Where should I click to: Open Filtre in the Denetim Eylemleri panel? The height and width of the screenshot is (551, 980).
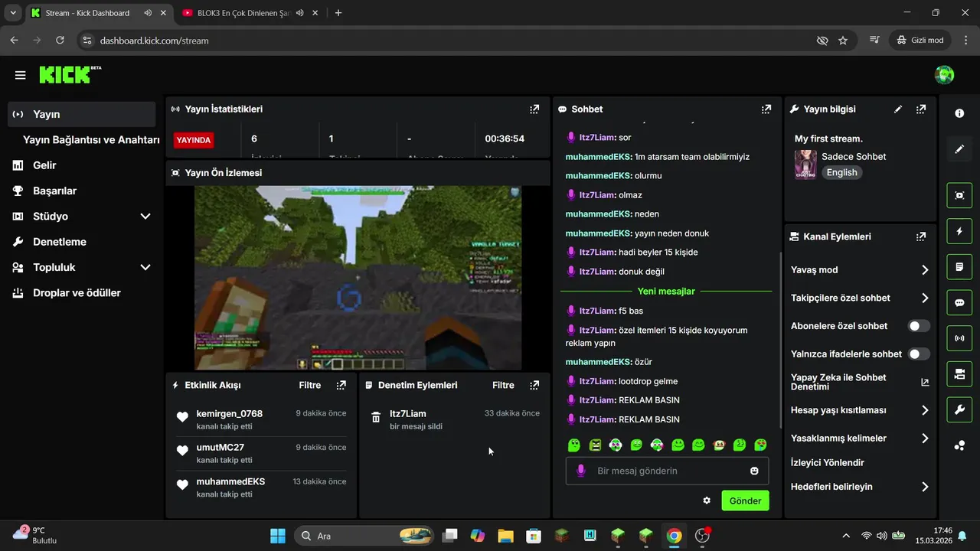pos(503,385)
